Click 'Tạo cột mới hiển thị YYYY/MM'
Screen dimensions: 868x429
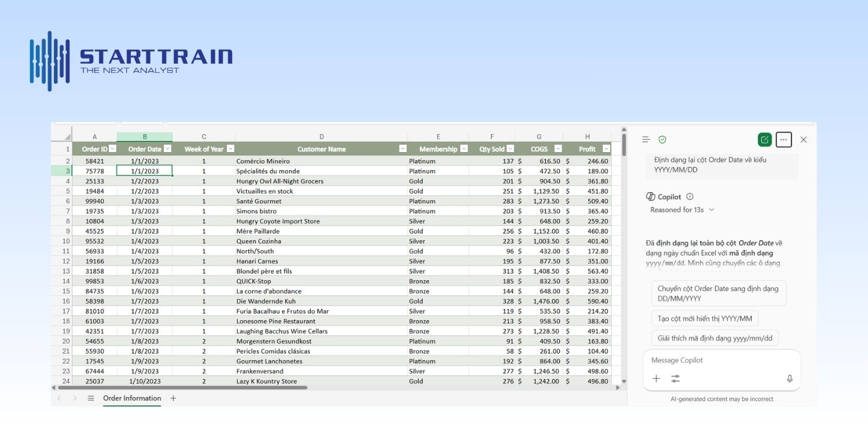706,318
